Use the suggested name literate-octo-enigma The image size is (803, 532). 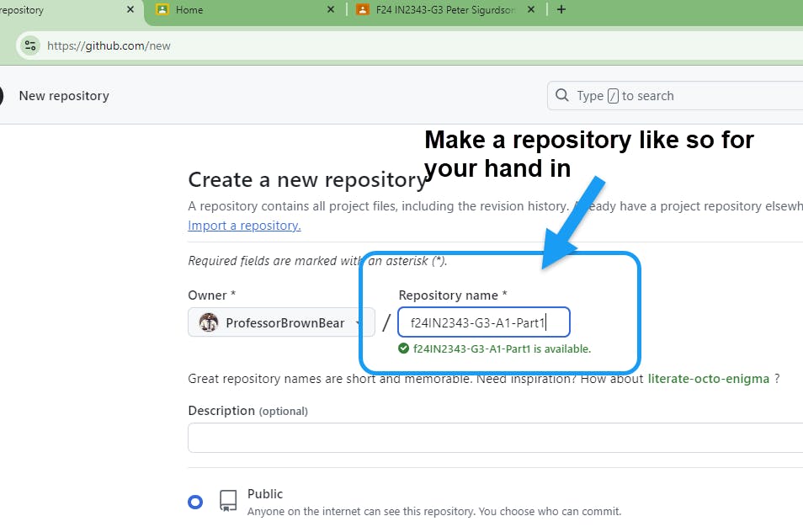[x=708, y=379]
